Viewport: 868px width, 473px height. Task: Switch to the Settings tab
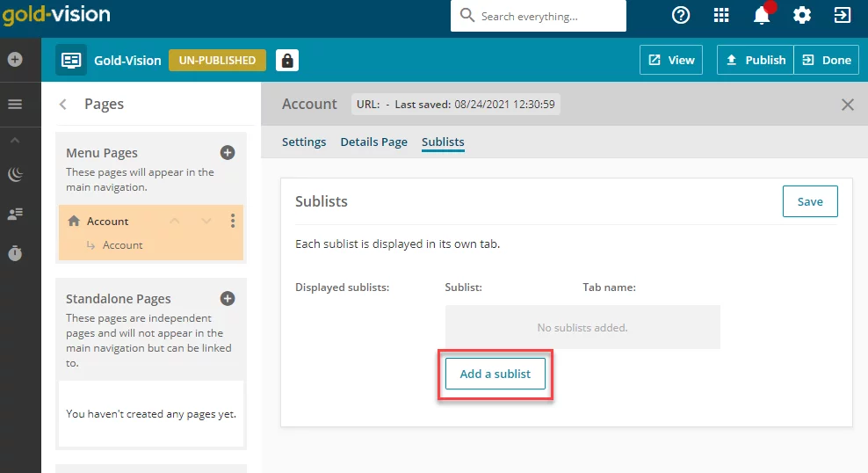[x=304, y=142]
